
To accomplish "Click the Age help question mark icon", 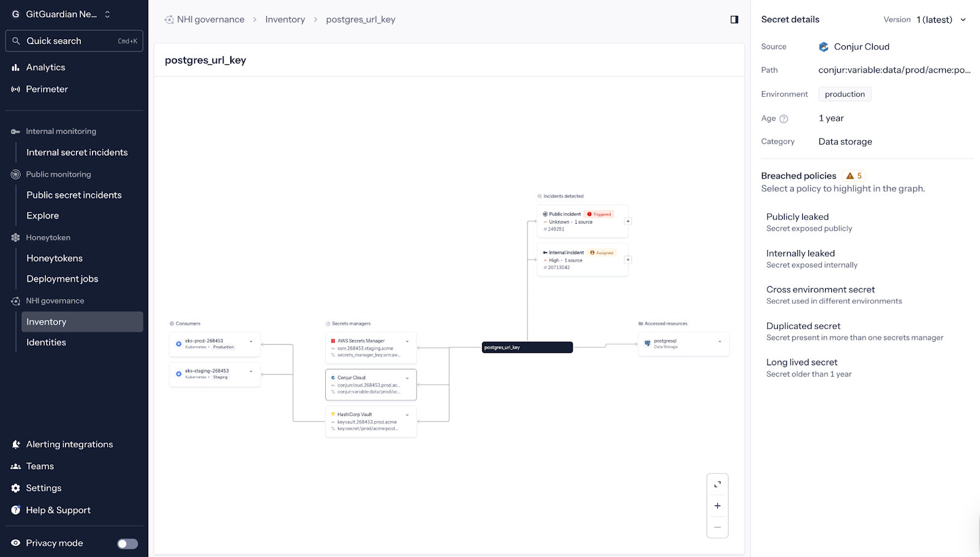I will (x=783, y=119).
